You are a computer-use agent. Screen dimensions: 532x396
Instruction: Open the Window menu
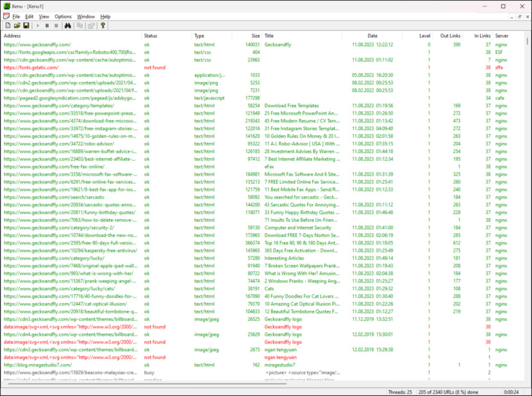click(x=86, y=16)
